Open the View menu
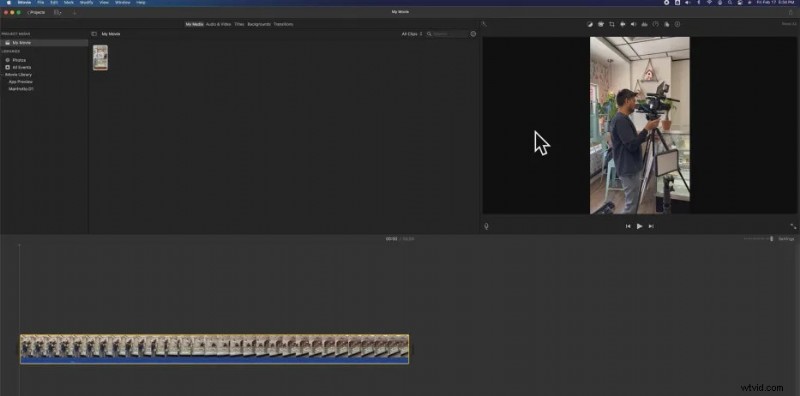The height and width of the screenshot is (396, 800). (104, 3)
